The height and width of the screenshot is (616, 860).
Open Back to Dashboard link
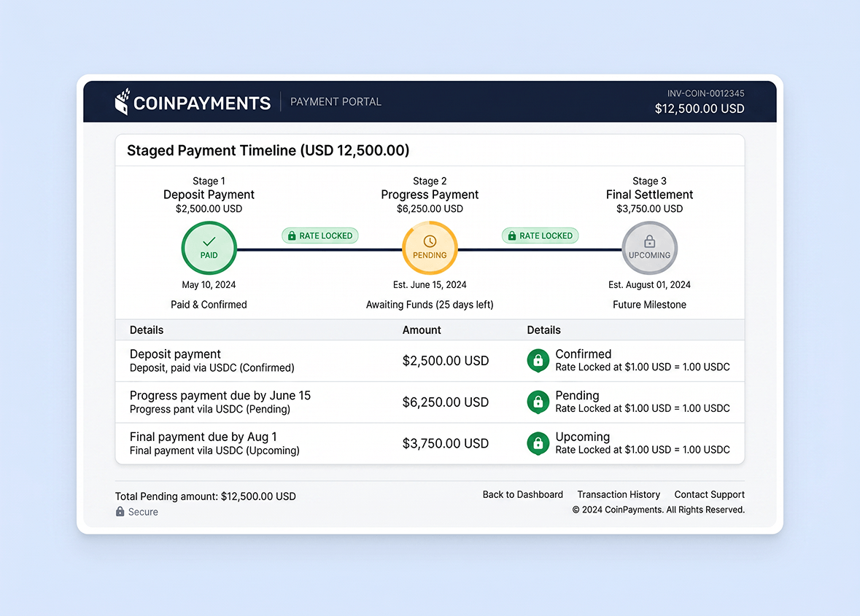coord(523,494)
